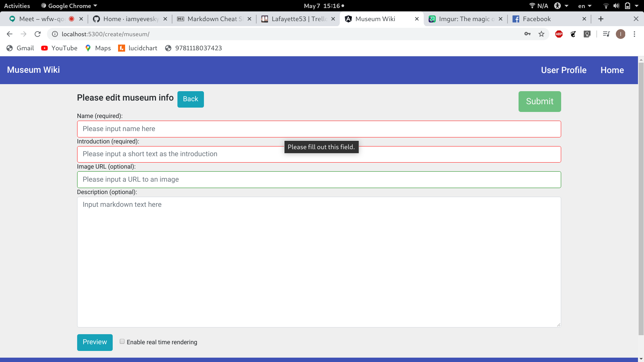Click the battery status icon
Viewport: 644px width, 362px height.
(627, 6)
